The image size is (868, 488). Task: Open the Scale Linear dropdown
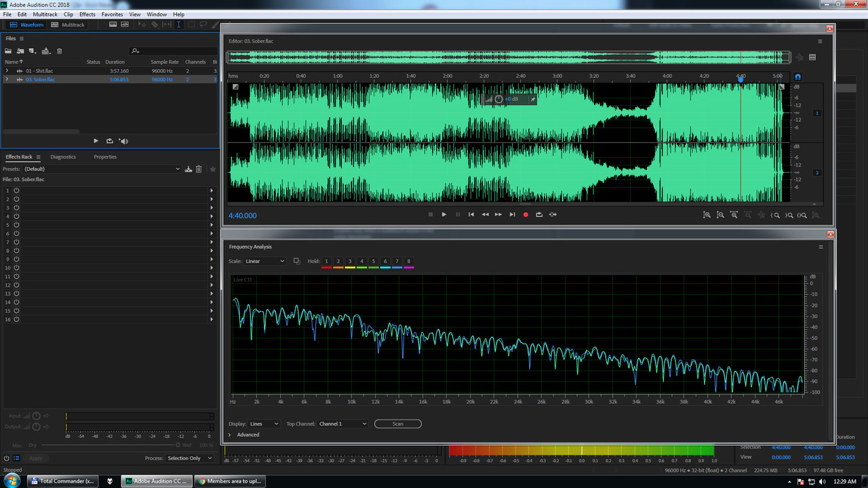click(x=264, y=261)
